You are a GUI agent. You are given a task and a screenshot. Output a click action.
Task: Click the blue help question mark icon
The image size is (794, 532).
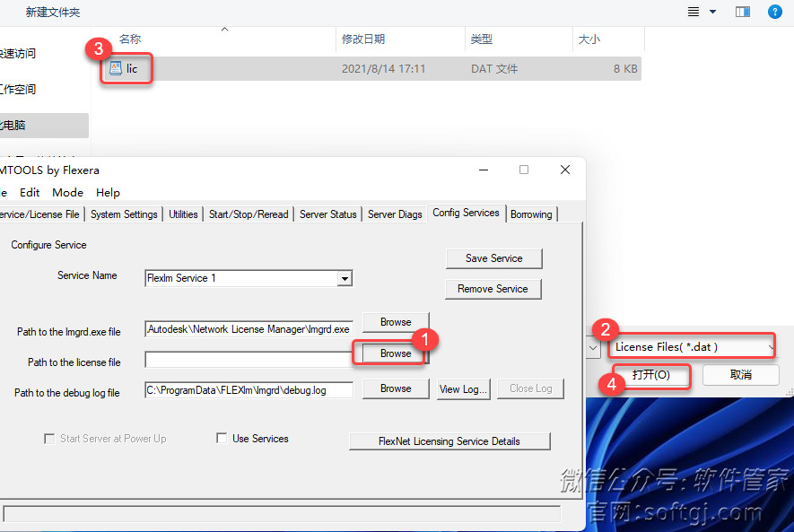tap(774, 12)
